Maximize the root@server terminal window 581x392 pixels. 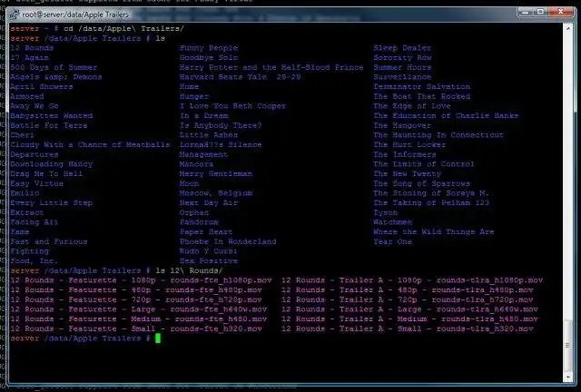541,12
